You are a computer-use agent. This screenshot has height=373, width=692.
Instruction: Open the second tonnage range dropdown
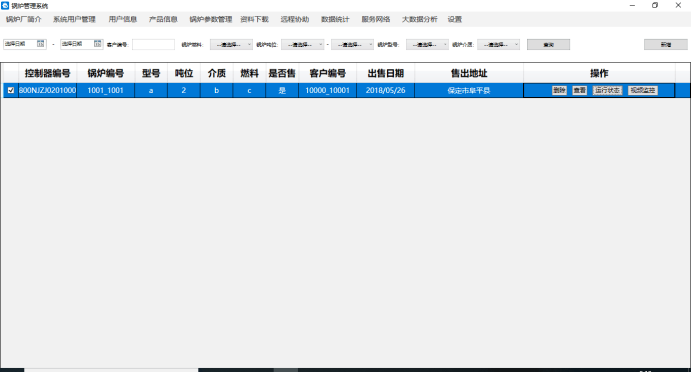click(x=352, y=45)
